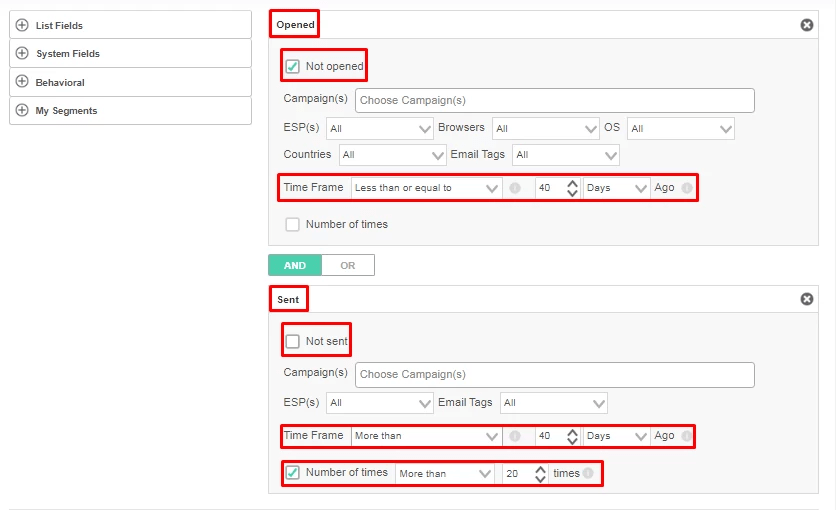Decrease the number of times value 20
Viewport: 836px width, 510px height.
tap(540, 478)
